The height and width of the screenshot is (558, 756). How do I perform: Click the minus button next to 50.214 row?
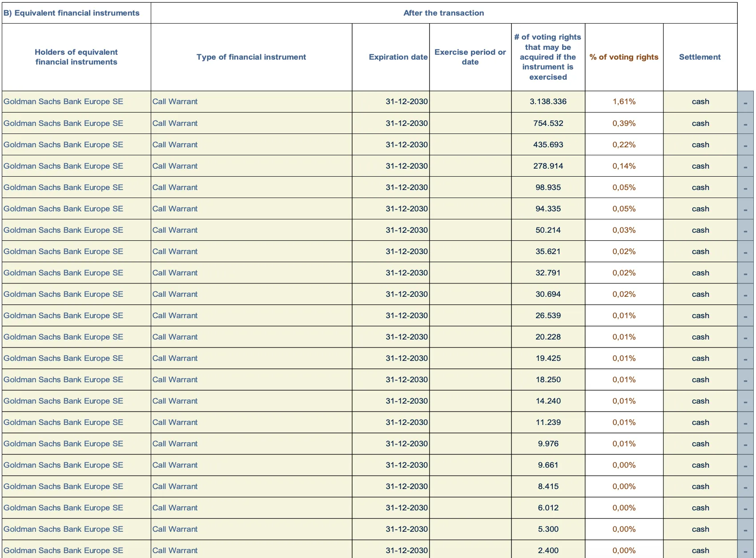pyautogui.click(x=745, y=230)
